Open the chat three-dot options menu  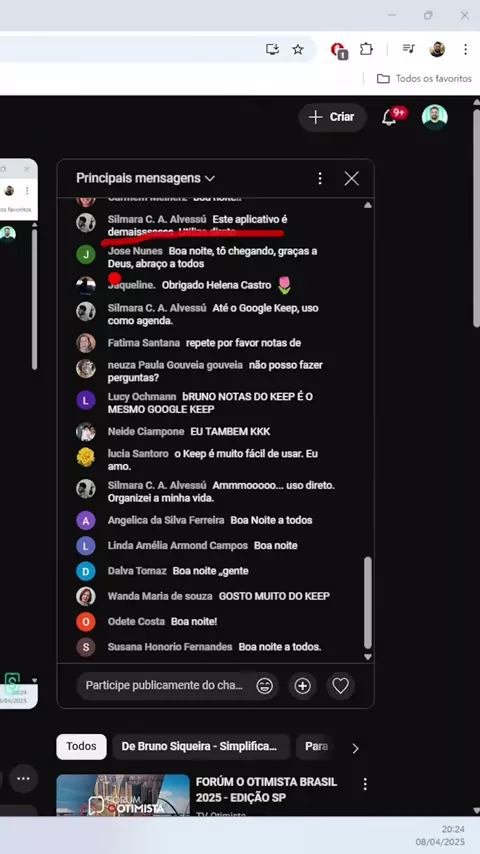(x=320, y=178)
